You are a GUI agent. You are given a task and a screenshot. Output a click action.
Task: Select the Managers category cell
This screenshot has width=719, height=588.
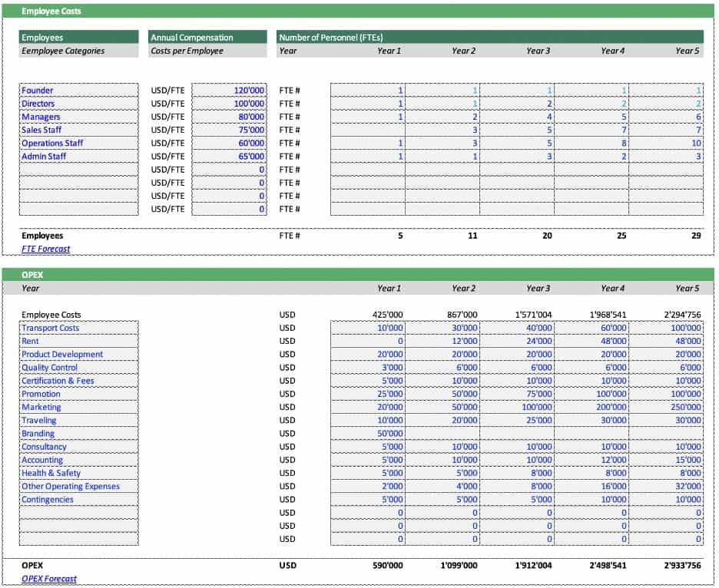pos(79,117)
